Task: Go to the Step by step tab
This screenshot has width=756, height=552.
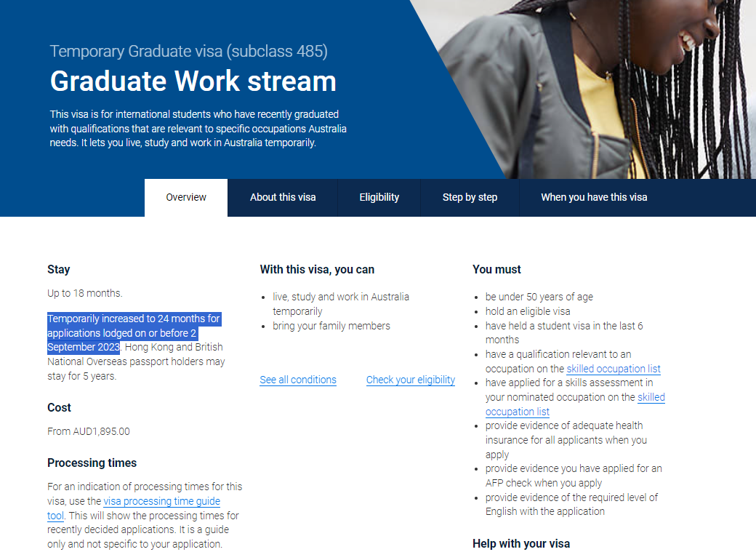Action: pos(470,197)
